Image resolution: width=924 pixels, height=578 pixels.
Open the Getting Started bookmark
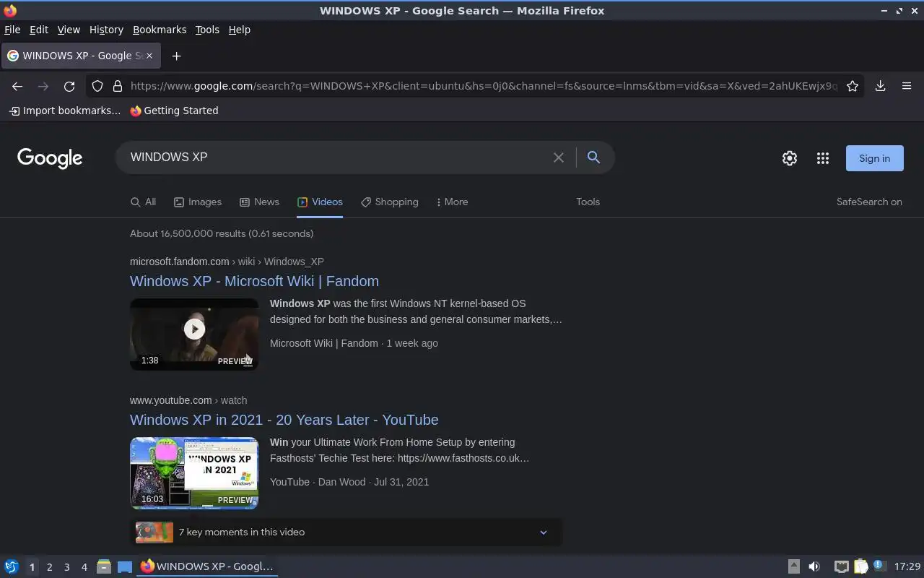point(174,111)
